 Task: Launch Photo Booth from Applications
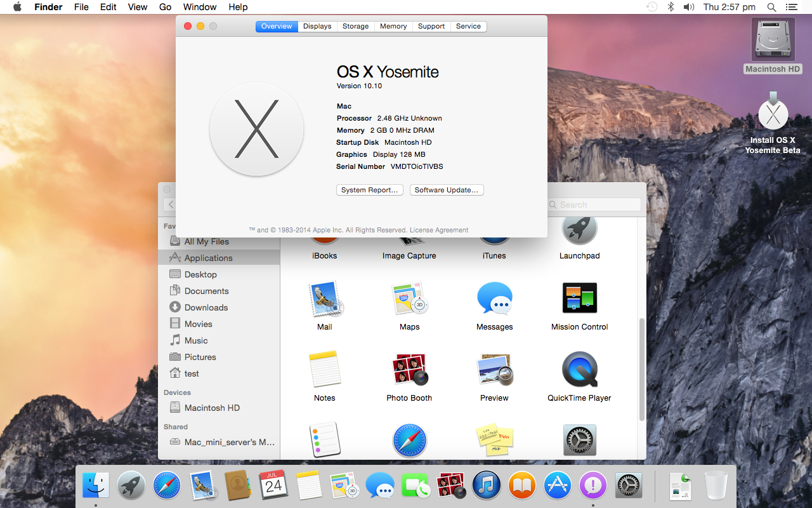click(410, 370)
